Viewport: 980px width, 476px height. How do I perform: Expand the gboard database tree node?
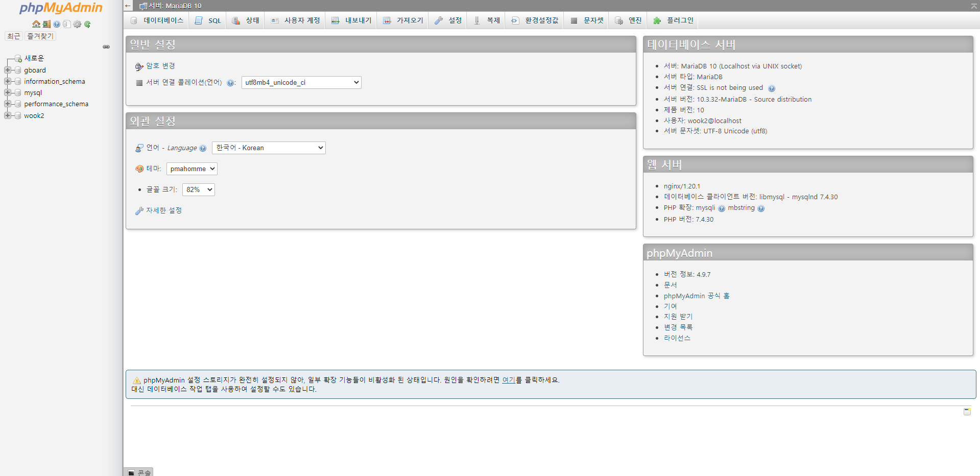pos(8,70)
